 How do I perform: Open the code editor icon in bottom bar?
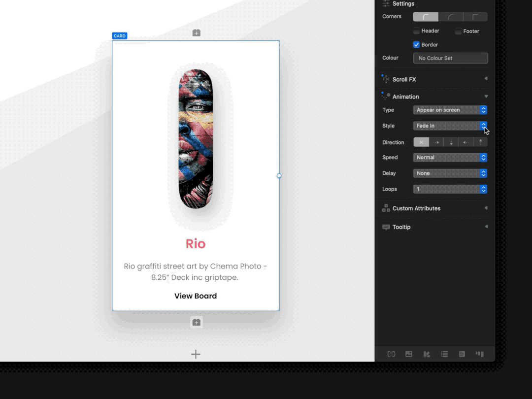(x=391, y=354)
